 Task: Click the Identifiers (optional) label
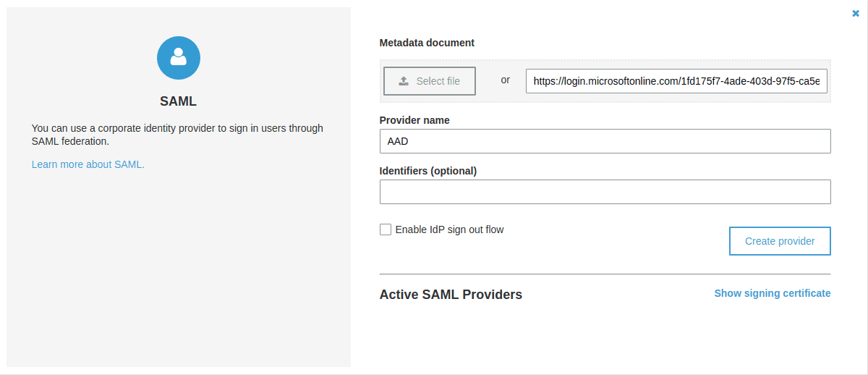[x=428, y=171]
